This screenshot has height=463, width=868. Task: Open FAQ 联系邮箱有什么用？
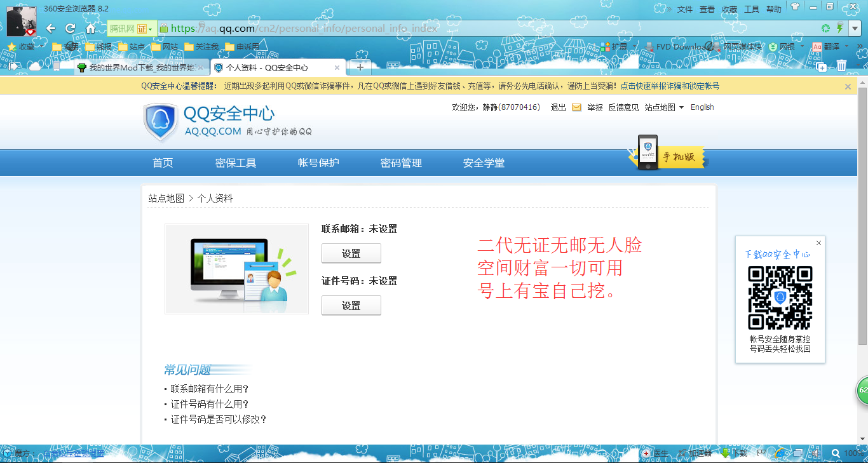coord(210,389)
